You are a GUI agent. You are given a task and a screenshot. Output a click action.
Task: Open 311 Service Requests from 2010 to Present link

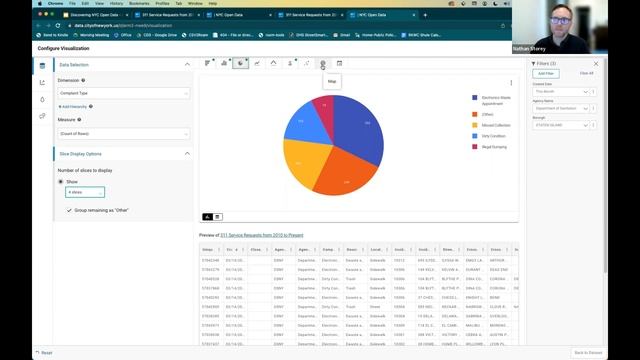pos(262,235)
